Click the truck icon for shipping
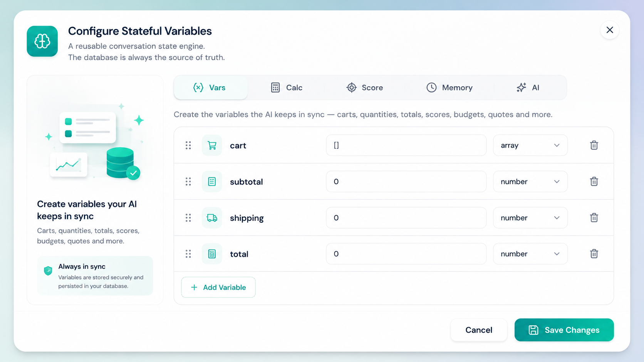Image resolution: width=644 pixels, height=362 pixels. tap(212, 218)
